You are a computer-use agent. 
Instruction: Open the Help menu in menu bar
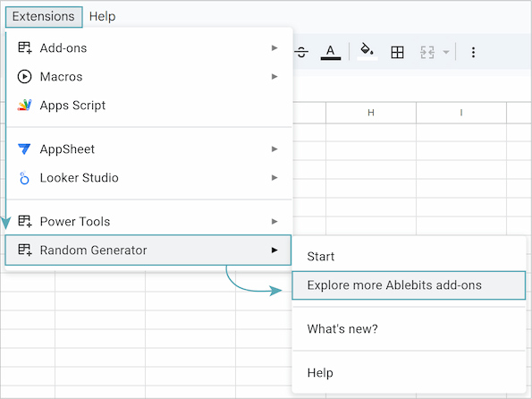point(102,17)
